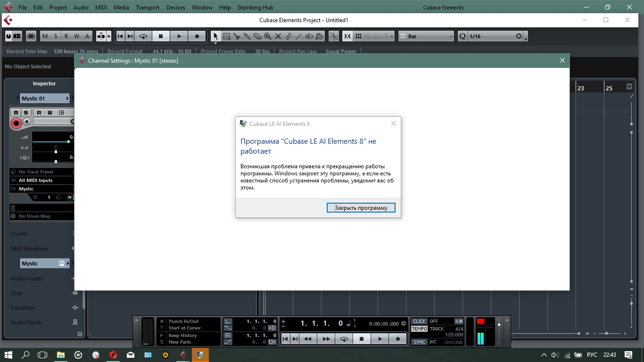Open the Quantize panel icon after 1/16
The width and height of the screenshot is (644, 362).
tap(525, 36)
